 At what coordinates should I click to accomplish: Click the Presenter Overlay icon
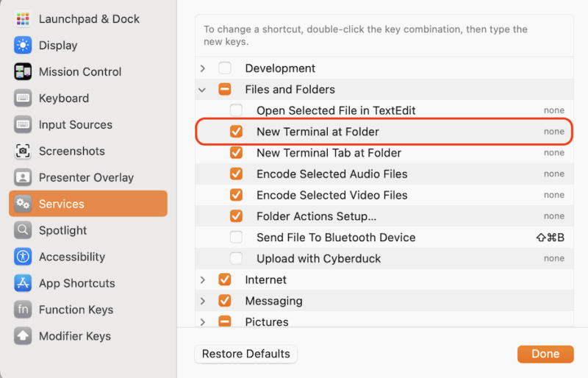click(23, 177)
